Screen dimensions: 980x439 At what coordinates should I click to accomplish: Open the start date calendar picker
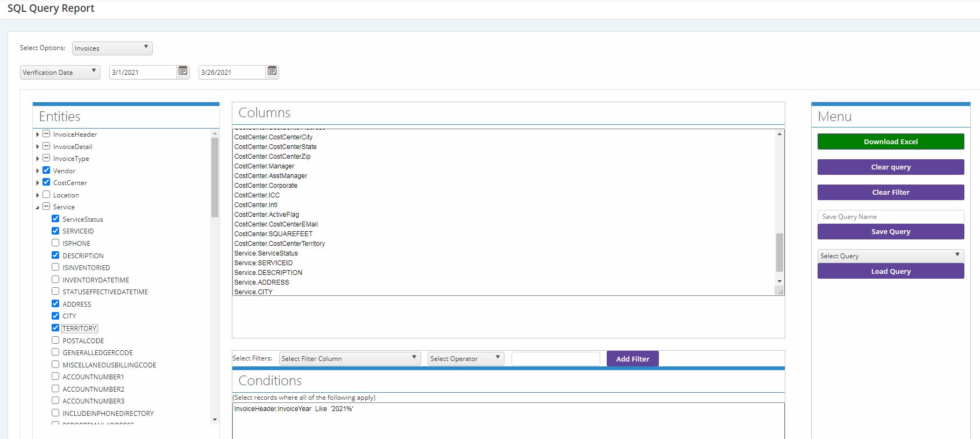click(x=183, y=71)
